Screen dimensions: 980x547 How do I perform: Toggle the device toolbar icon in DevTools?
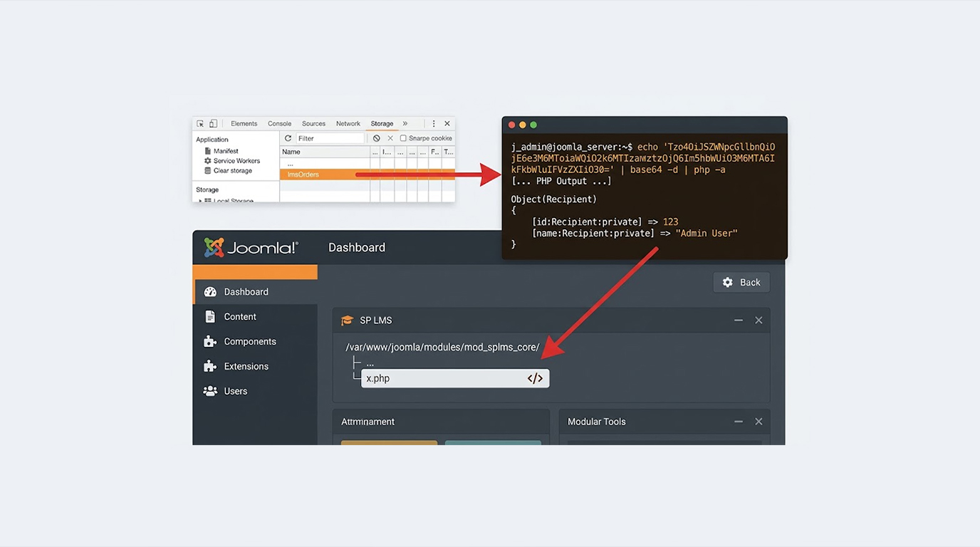click(213, 124)
